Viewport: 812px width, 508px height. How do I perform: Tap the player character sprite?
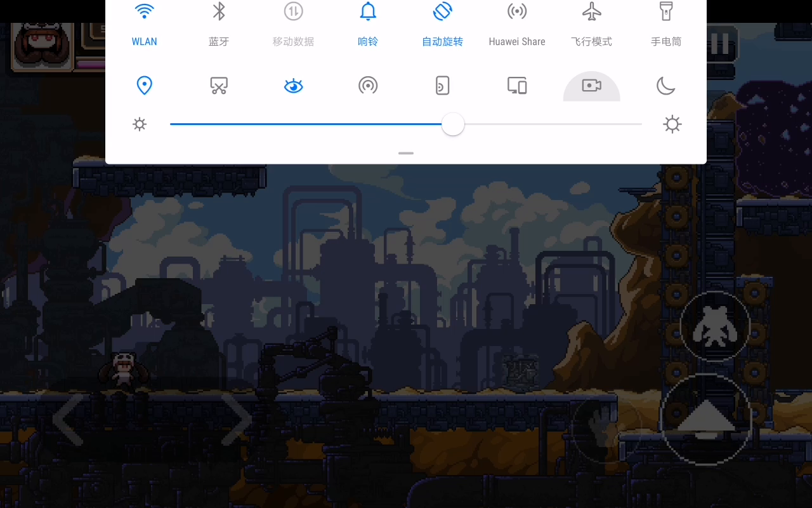tap(123, 370)
